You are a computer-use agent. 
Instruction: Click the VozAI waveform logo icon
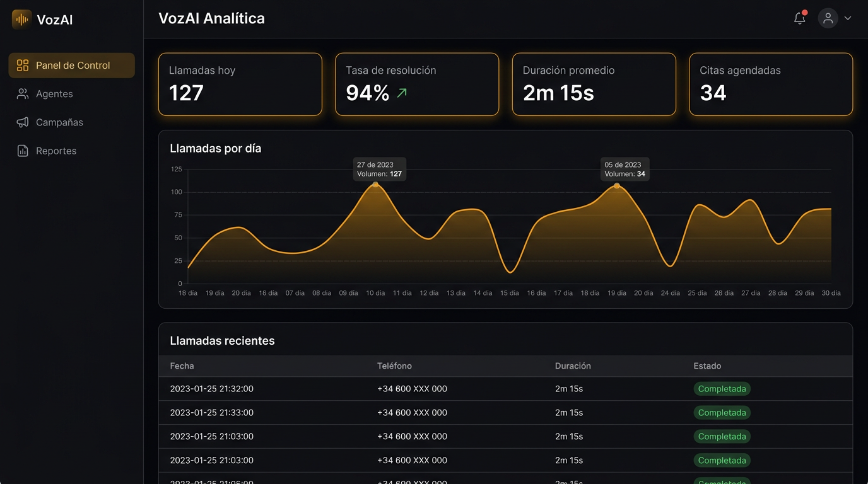click(21, 20)
